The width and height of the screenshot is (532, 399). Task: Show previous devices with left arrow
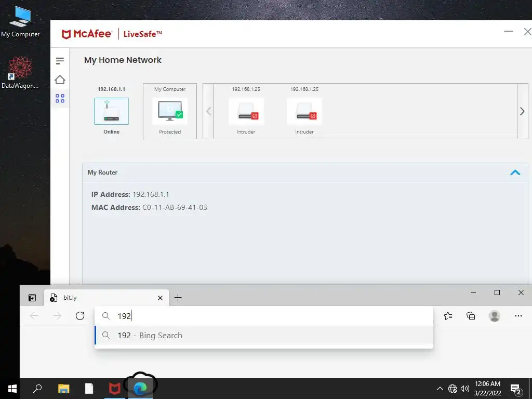click(208, 111)
